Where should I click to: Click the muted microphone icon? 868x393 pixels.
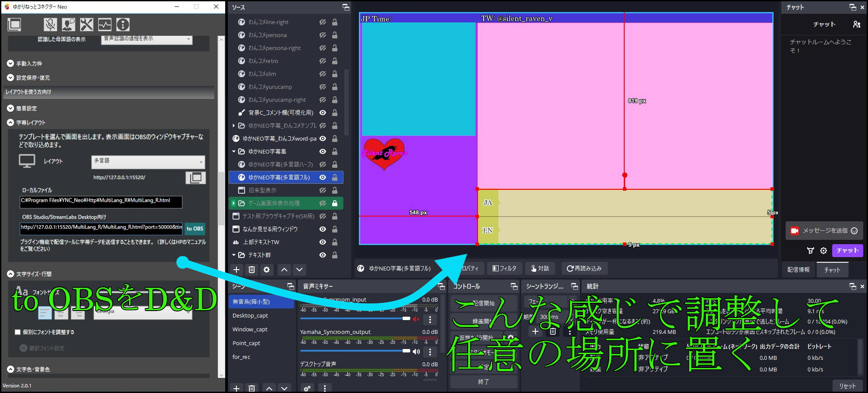click(x=50, y=25)
